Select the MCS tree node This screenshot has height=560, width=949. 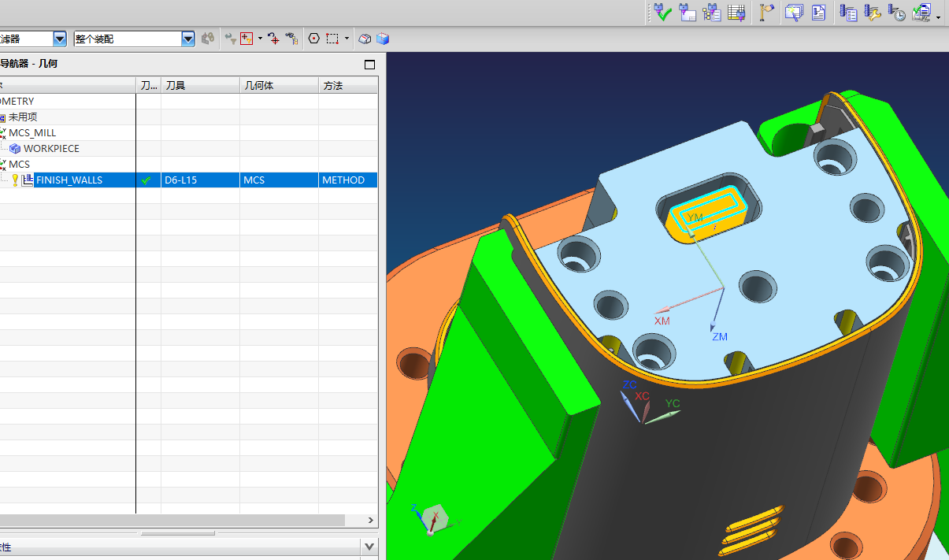pos(19,164)
